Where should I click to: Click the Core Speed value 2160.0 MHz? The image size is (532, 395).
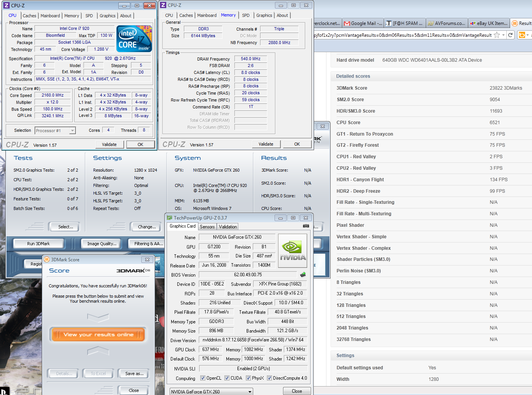(x=52, y=95)
